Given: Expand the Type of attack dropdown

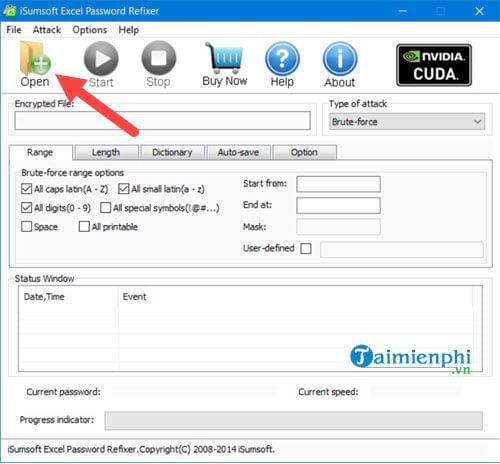Looking at the screenshot, I should [407, 122].
